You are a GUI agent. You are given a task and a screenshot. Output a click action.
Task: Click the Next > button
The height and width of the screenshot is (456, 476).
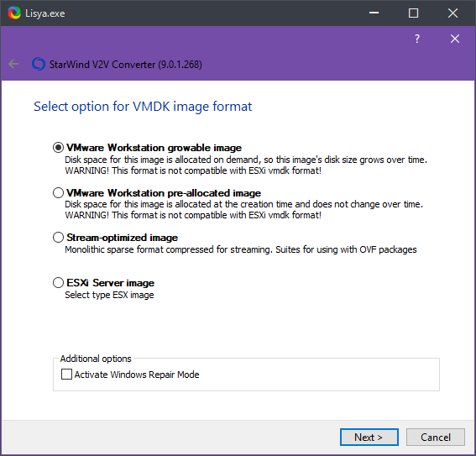(x=369, y=438)
